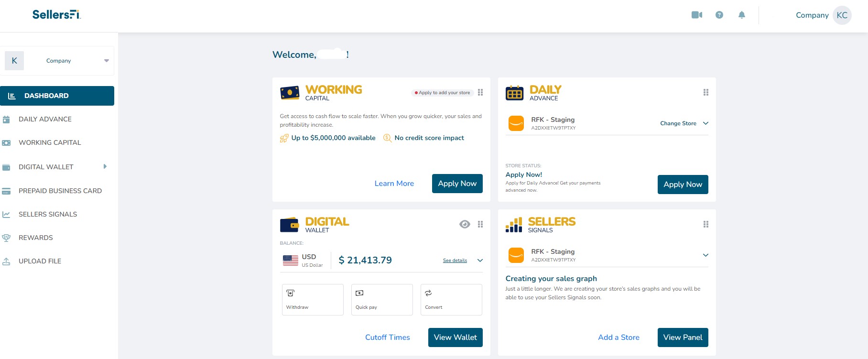Toggle wallet balance visibility eye icon
This screenshot has width=868, height=359.
[x=465, y=224]
